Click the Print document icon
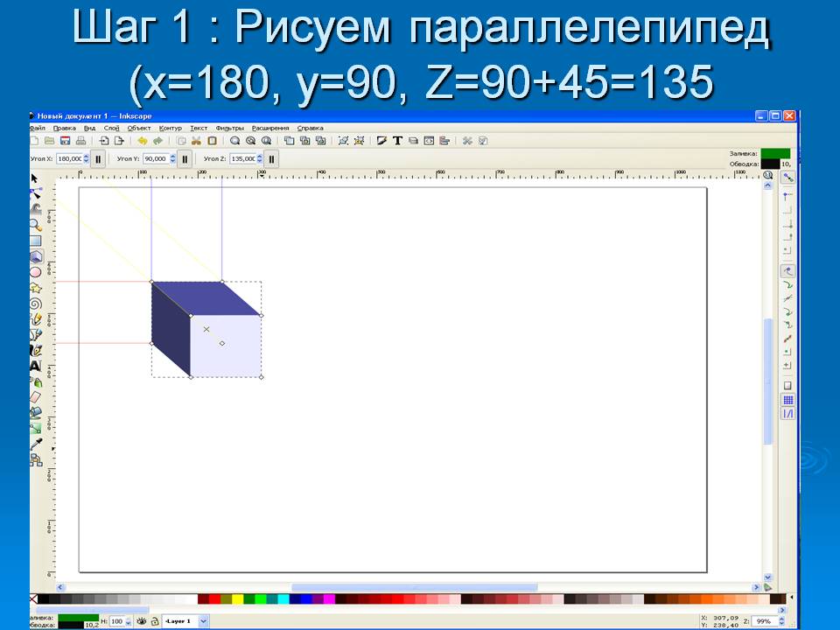Screen dimensions: 840x630 pos(80,140)
